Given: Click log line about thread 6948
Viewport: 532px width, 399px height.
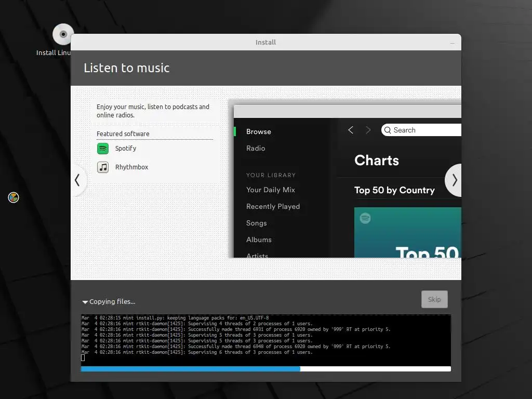Looking at the screenshot, I should point(236,347).
